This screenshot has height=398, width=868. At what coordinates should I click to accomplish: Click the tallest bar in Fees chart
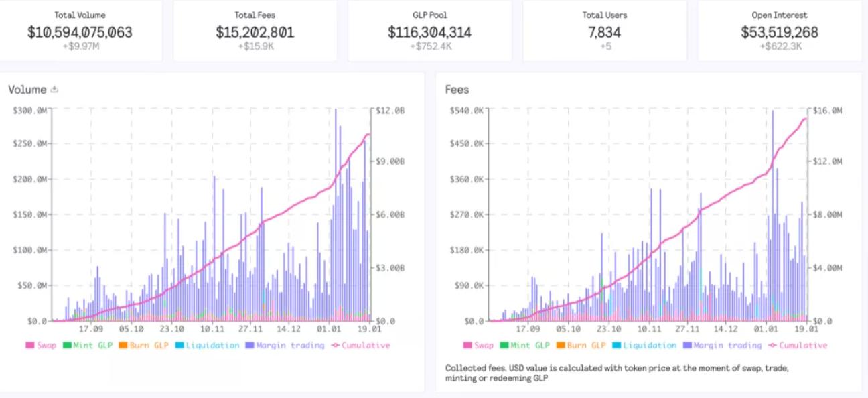(x=772, y=214)
